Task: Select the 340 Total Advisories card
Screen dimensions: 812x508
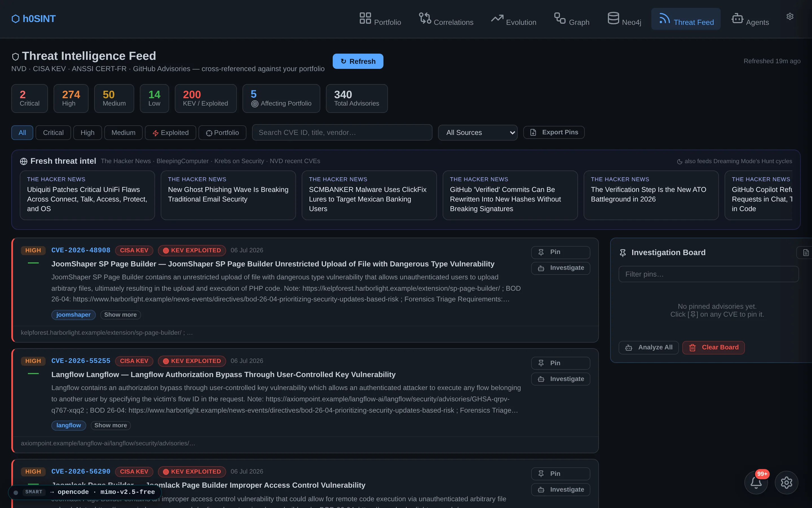Action: [x=357, y=98]
